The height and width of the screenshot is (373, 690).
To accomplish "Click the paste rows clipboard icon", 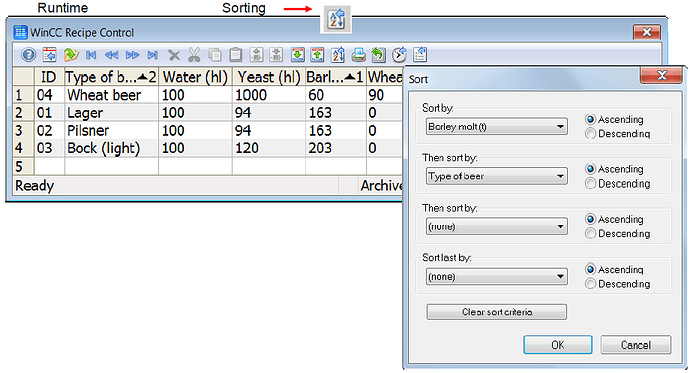I will [236, 55].
